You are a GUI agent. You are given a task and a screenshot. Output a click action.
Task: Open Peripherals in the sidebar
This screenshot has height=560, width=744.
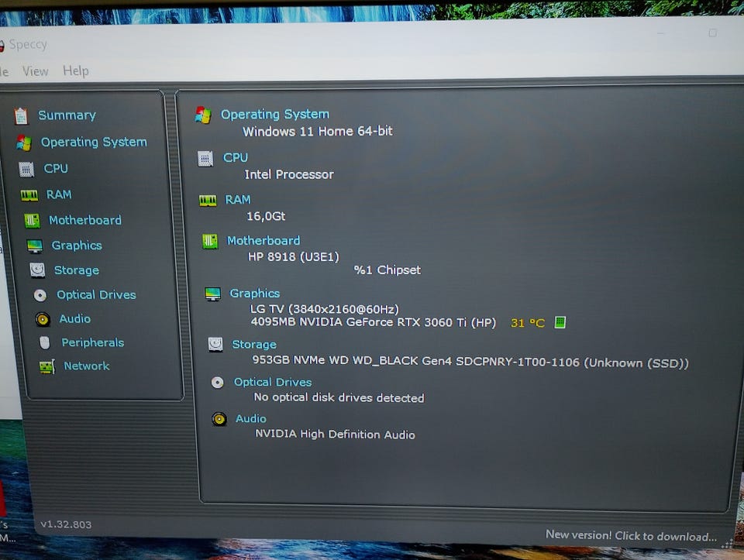point(92,342)
